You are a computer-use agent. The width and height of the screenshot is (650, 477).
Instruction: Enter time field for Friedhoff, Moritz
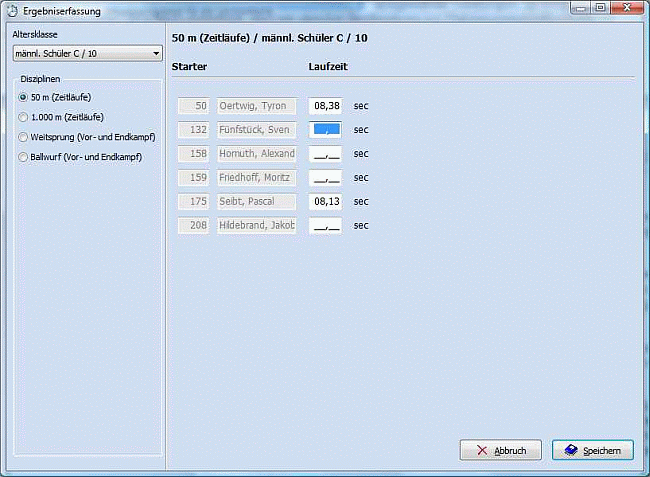tap(325, 178)
